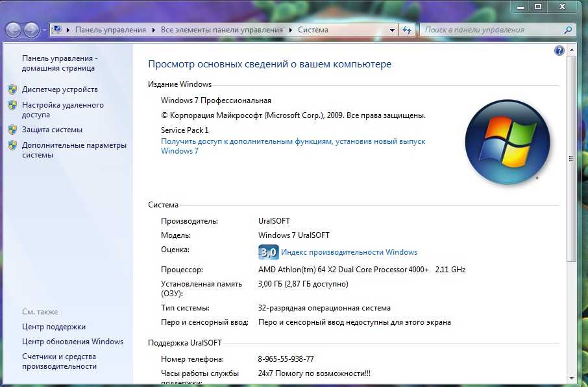Click phone number 8-965-55-938-77
The height and width of the screenshot is (387, 588).
click(x=286, y=359)
